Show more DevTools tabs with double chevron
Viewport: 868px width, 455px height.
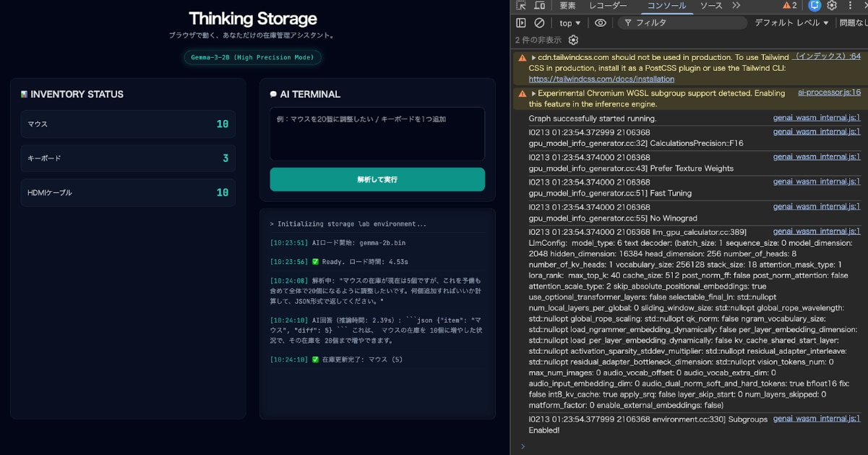(x=736, y=6)
